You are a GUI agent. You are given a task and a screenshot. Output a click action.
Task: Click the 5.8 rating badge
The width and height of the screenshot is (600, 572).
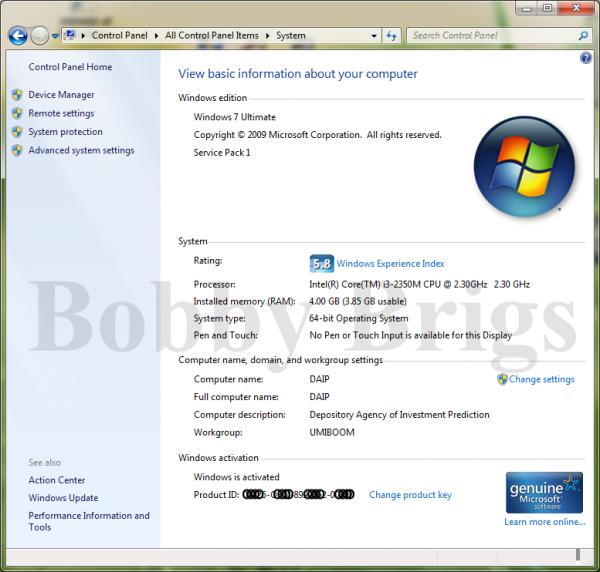click(x=321, y=264)
